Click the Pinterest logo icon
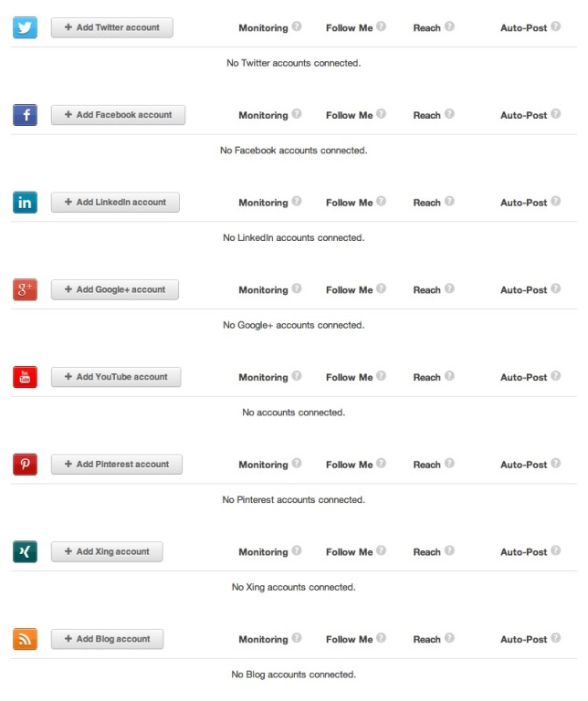The image size is (588, 701). pyautogui.click(x=25, y=464)
